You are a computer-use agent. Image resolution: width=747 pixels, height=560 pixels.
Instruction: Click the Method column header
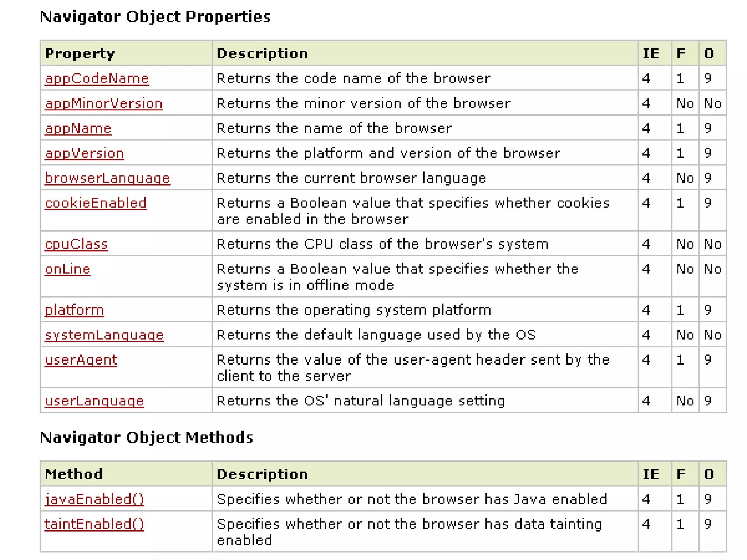74,474
